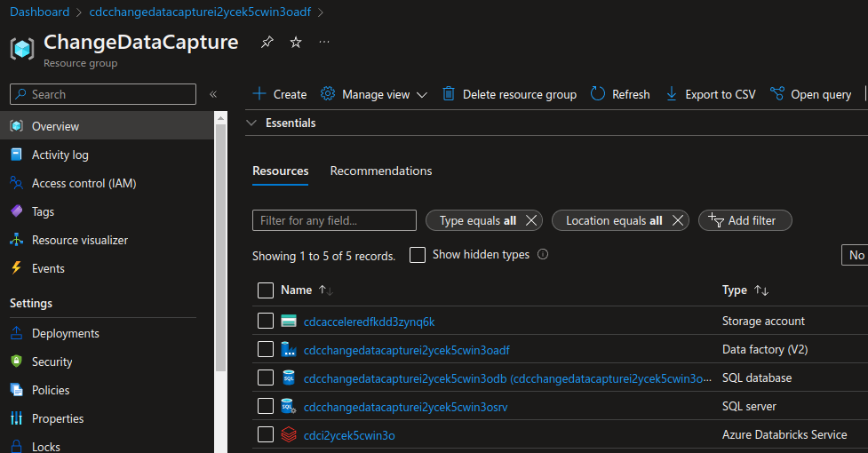
Task: Open the cdcacceleredfkdd3zynq6k resource link
Action: [370, 322]
